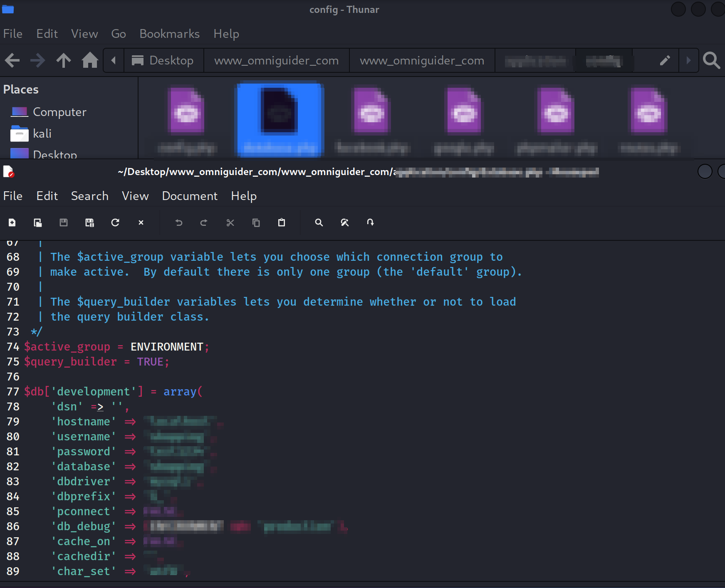Open editor Search menu
Viewport: 725px width, 588px height.
[x=90, y=196]
